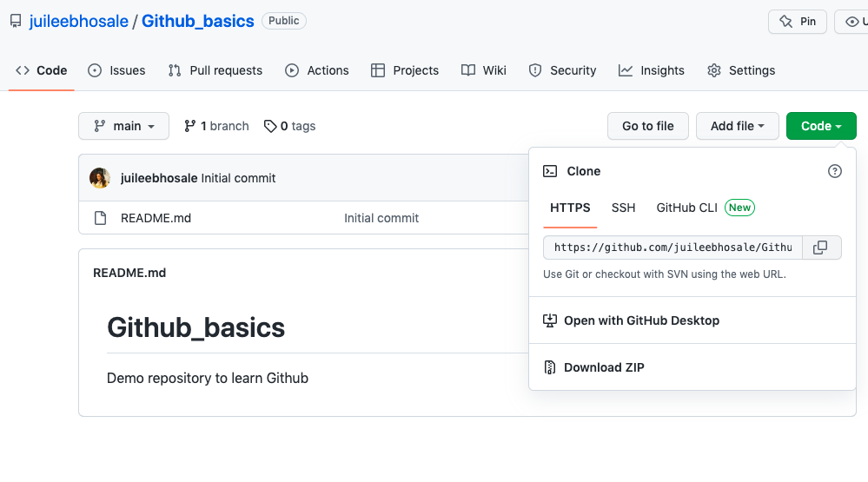
Task: Click the file icon beside README.md
Action: pyautogui.click(x=100, y=218)
